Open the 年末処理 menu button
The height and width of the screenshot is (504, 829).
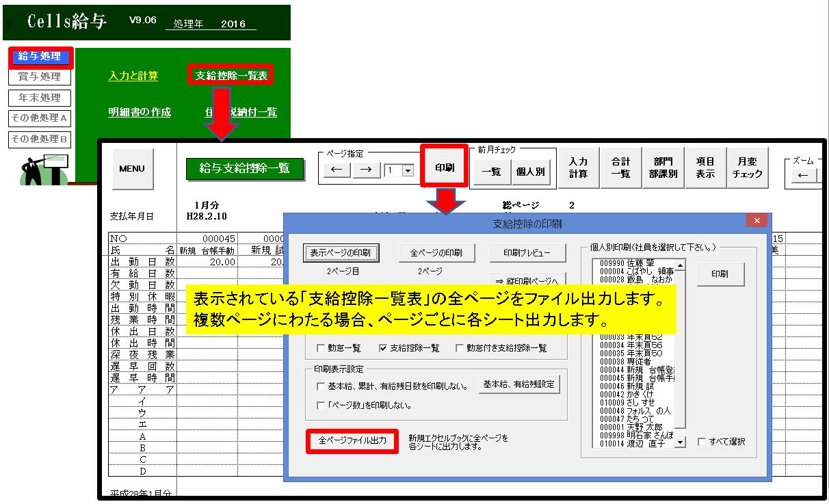[x=40, y=98]
